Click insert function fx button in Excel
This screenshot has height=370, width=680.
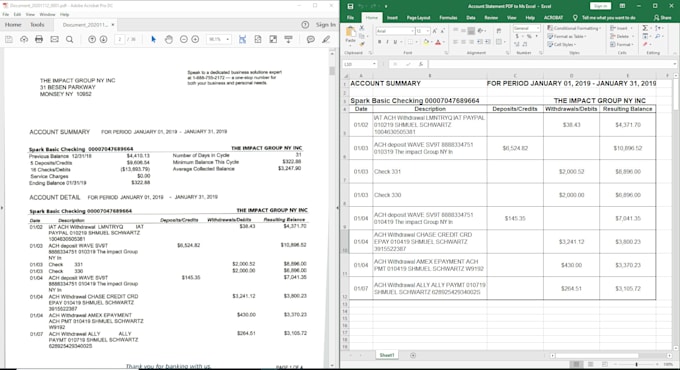click(x=421, y=64)
